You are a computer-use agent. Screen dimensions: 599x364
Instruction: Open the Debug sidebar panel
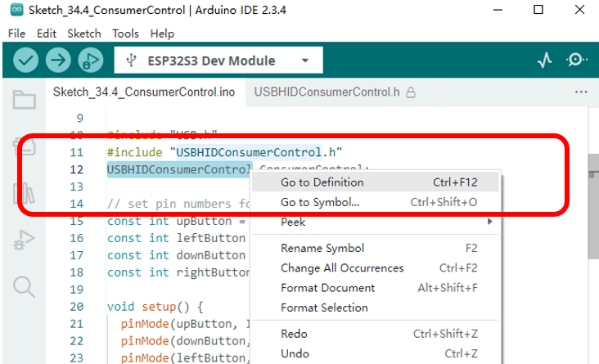pyautogui.click(x=24, y=240)
